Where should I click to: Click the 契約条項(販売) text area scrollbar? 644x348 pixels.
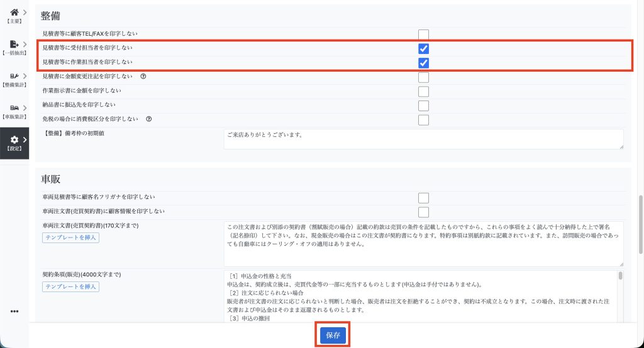(621, 295)
